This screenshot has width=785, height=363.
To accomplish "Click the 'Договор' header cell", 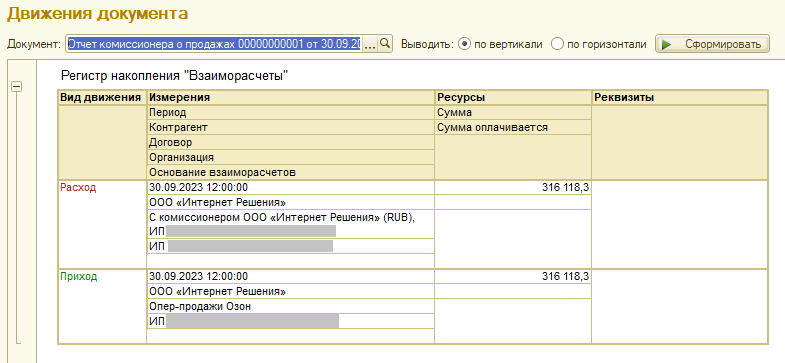I will tap(291, 142).
